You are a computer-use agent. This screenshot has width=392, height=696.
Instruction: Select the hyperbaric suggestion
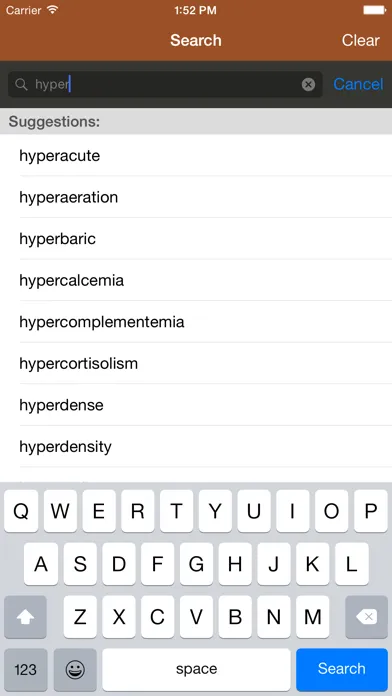196,239
